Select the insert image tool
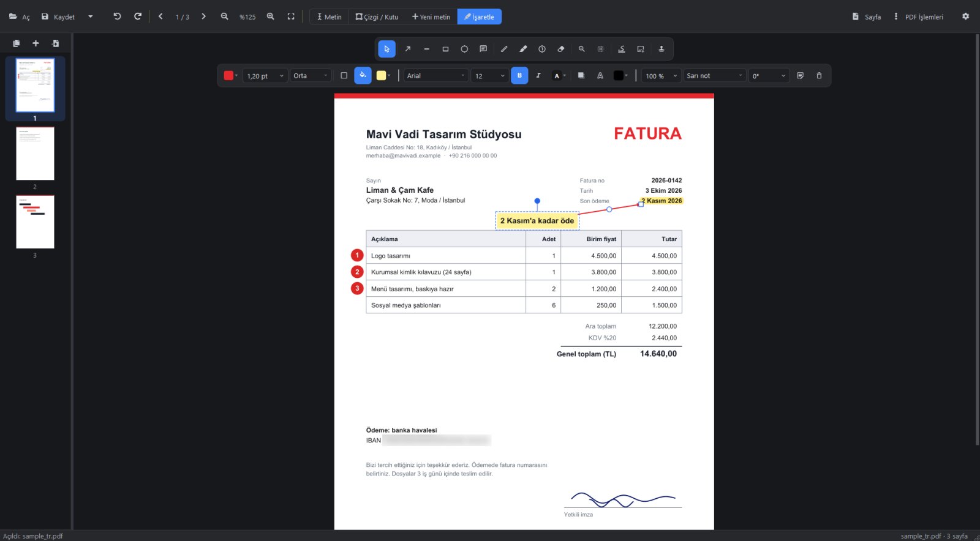The height and width of the screenshot is (541, 980). [641, 49]
